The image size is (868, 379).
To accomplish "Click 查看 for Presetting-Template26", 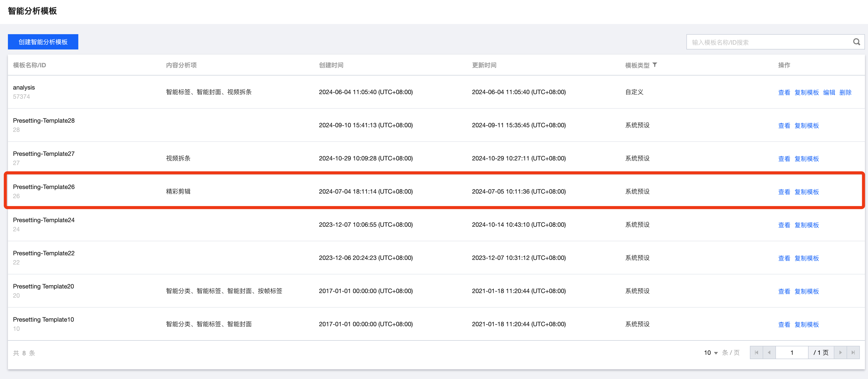I will 784,192.
